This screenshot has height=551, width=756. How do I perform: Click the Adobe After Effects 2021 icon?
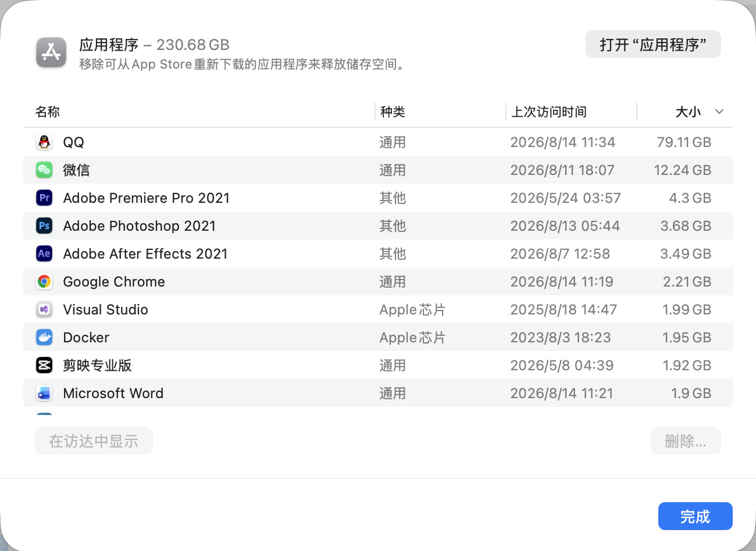44,253
